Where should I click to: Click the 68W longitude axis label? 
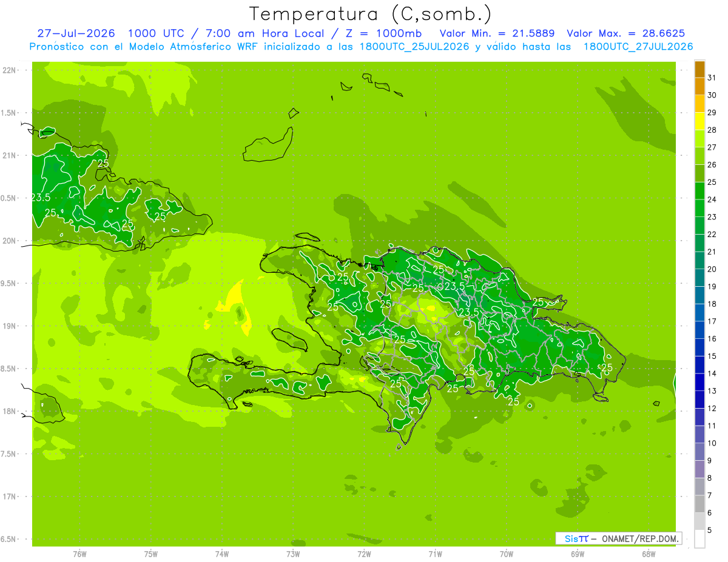(x=648, y=554)
